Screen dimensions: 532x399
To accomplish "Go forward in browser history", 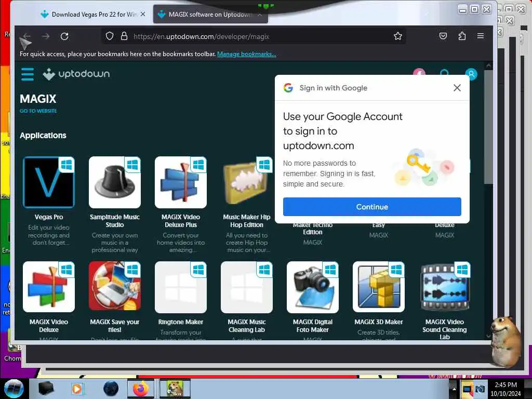I will [x=46, y=36].
